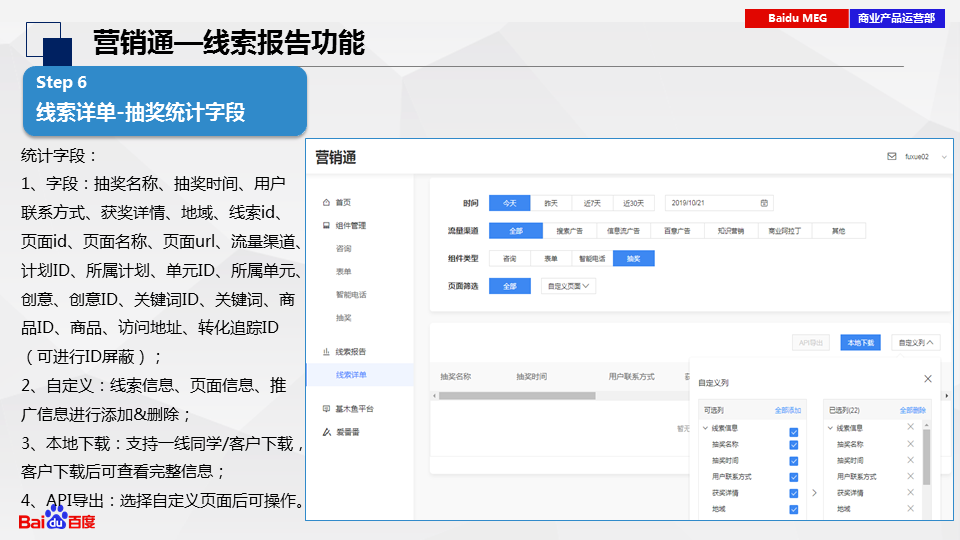Viewport: 960px width, 540px height.
Task: Click the 2019/10/21 date input field
Action: (719, 203)
